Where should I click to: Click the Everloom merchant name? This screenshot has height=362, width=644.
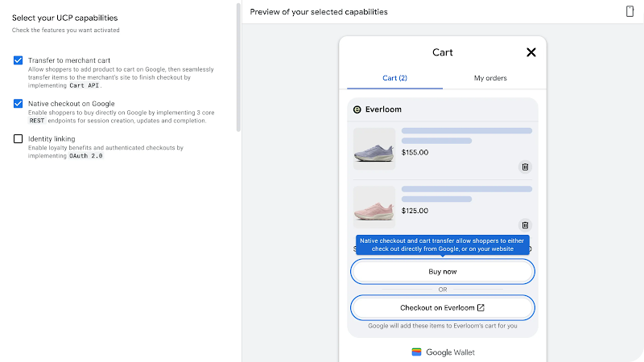[x=383, y=109]
